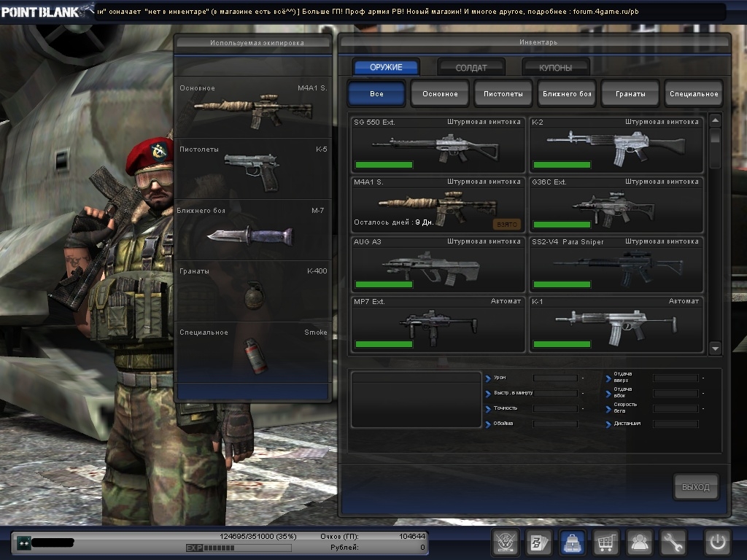Screen dimensions: 747x560
Task: Open the Оружие tab
Action: (386, 67)
